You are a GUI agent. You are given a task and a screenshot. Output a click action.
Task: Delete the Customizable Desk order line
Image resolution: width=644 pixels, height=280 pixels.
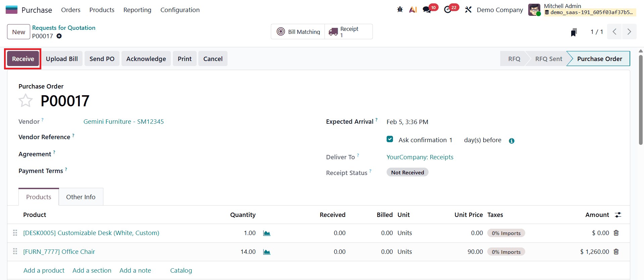click(x=616, y=233)
